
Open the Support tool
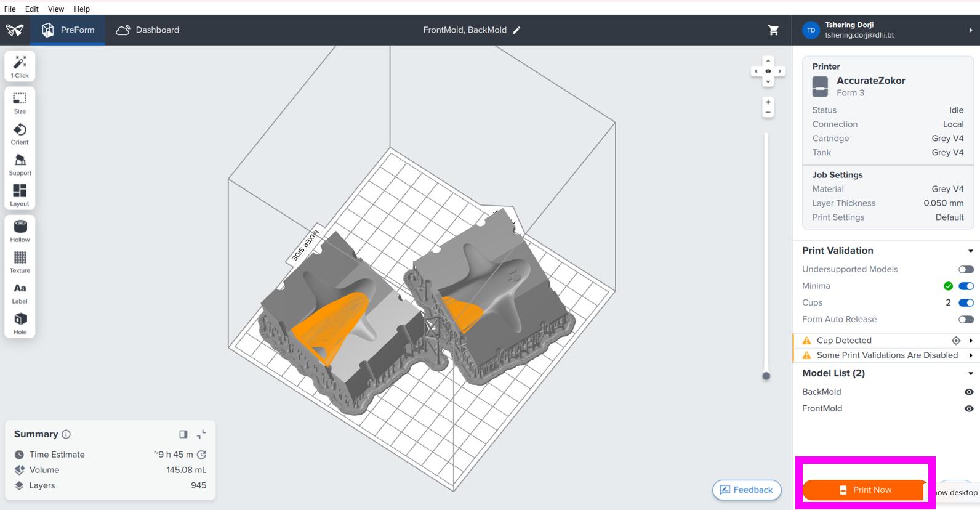[20, 164]
